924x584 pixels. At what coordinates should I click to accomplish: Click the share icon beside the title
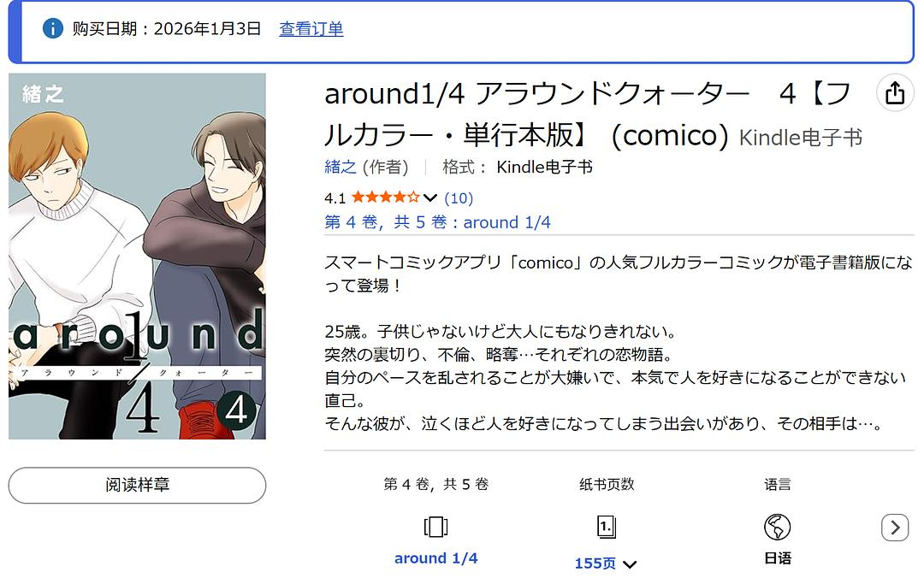(x=895, y=92)
